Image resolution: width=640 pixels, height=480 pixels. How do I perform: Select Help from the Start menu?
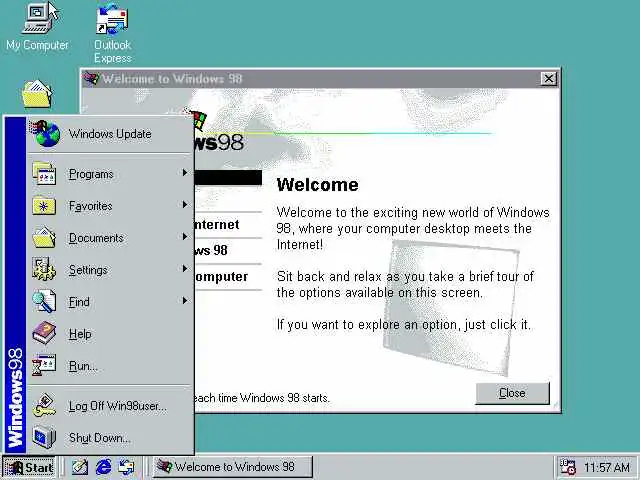click(x=110, y=334)
